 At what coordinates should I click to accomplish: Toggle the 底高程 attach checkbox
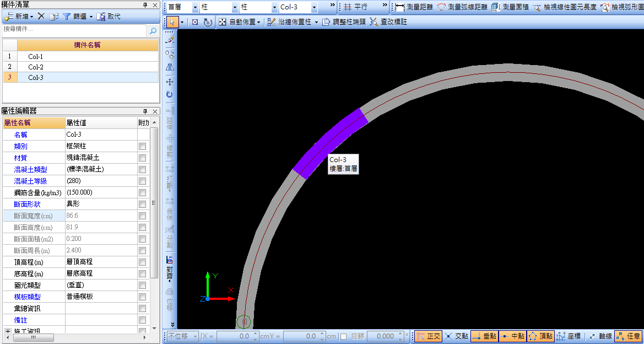click(x=142, y=273)
